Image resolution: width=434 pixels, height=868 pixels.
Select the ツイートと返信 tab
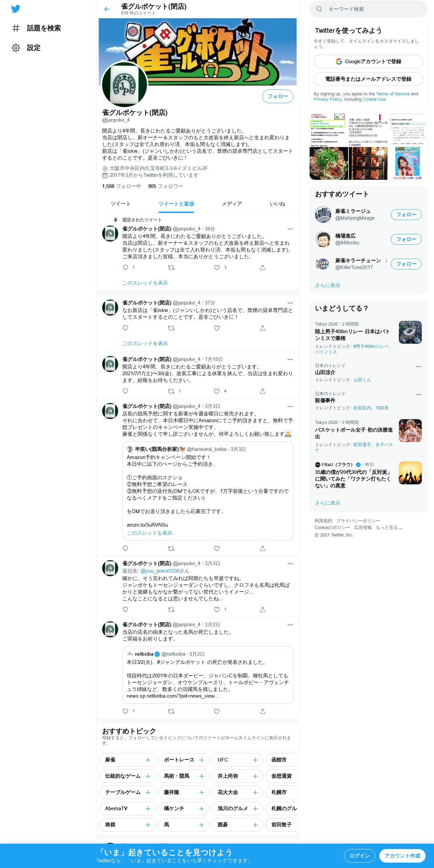point(176,204)
